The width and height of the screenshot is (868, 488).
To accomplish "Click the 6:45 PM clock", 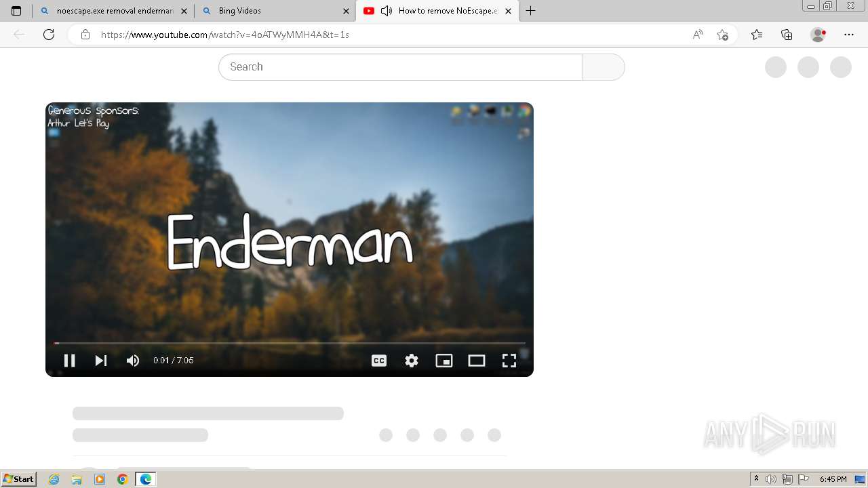I will (x=833, y=479).
